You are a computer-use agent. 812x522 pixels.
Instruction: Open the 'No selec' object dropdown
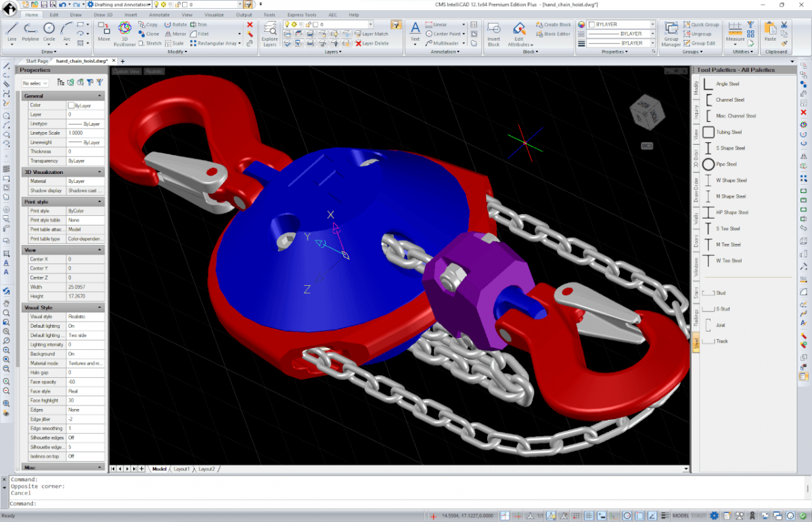[35, 83]
